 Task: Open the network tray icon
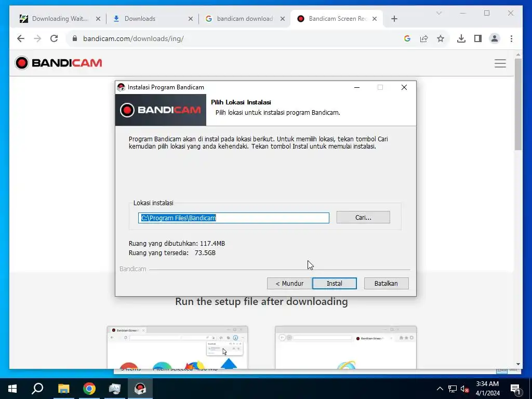click(453, 389)
